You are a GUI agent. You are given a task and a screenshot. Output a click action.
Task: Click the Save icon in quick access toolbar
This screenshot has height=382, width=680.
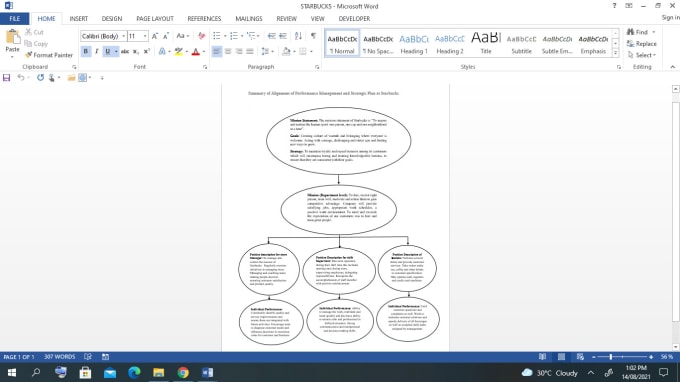(x=7, y=78)
